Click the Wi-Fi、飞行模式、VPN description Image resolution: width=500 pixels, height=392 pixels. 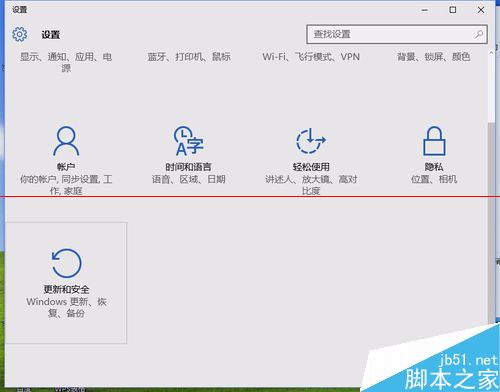(311, 57)
